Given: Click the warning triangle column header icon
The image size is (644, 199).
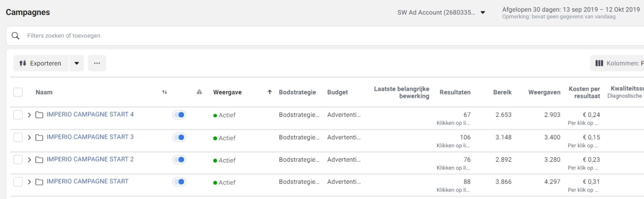Looking at the screenshot, I should click(x=199, y=93).
